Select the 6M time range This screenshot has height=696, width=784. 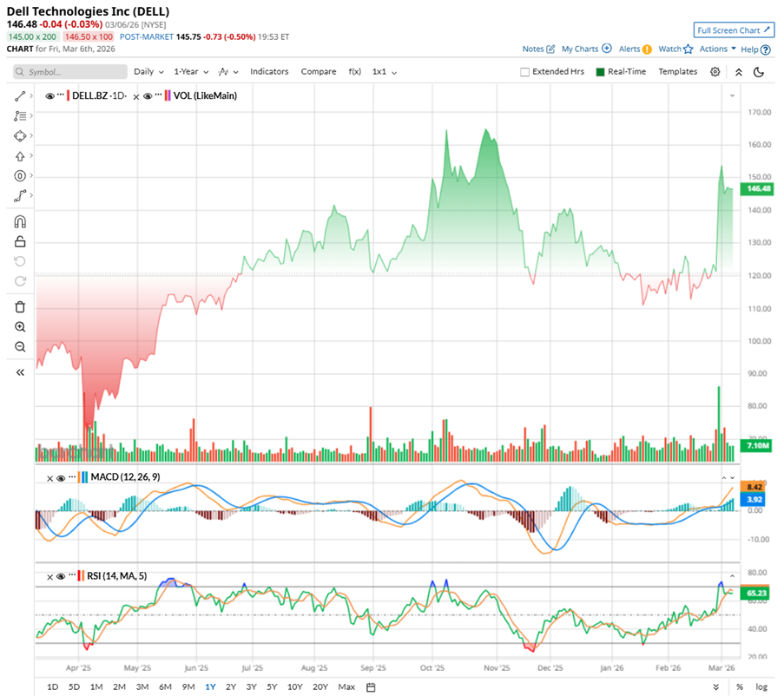click(x=165, y=686)
